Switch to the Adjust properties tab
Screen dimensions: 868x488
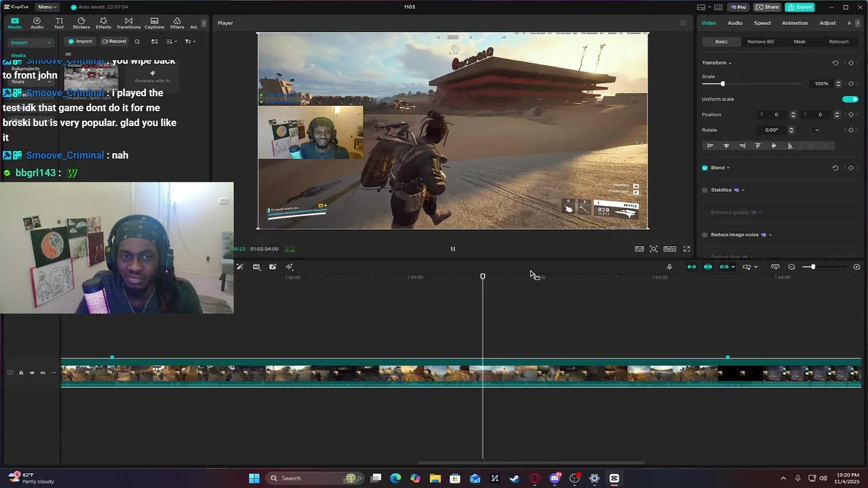pyautogui.click(x=827, y=23)
